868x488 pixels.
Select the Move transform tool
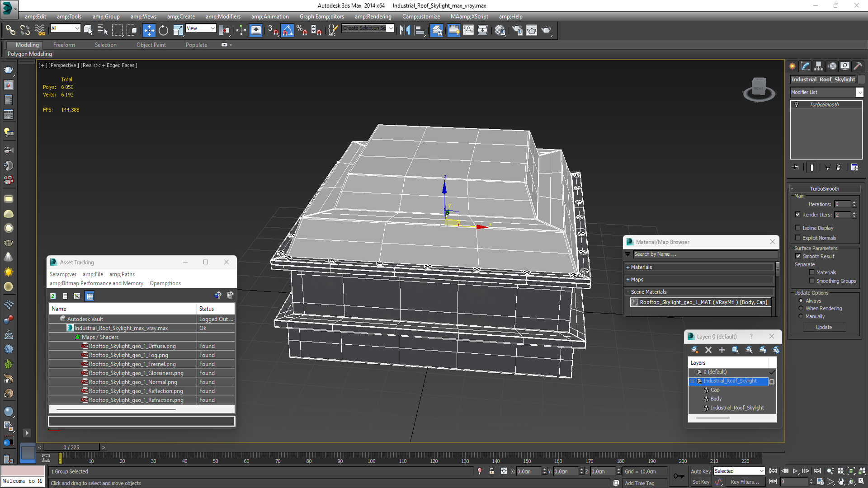tap(149, 30)
